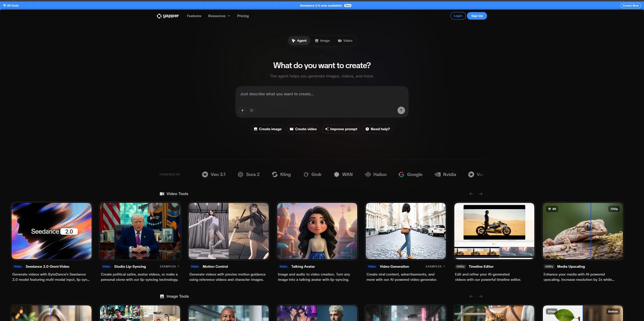This screenshot has width=644, height=321.
Task: Open the Features menu
Action: (x=194, y=16)
